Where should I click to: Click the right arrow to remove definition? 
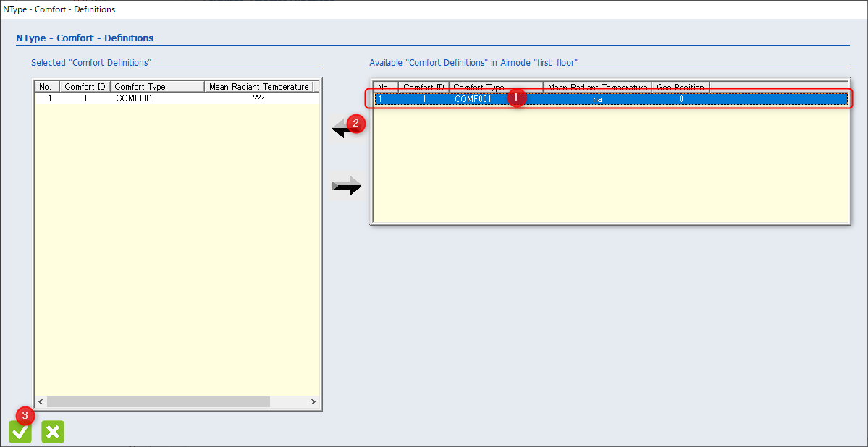[347, 187]
